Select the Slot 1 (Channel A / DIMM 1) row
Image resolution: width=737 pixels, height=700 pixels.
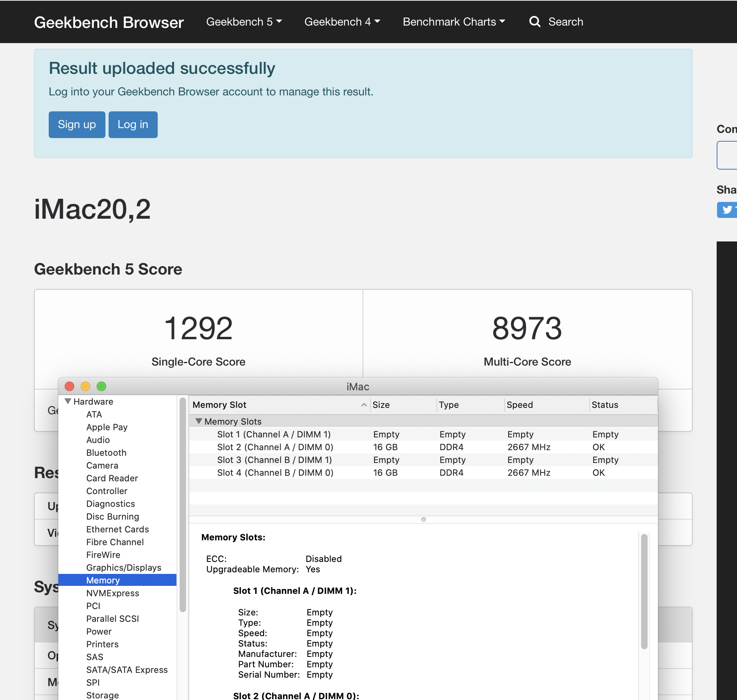click(423, 434)
